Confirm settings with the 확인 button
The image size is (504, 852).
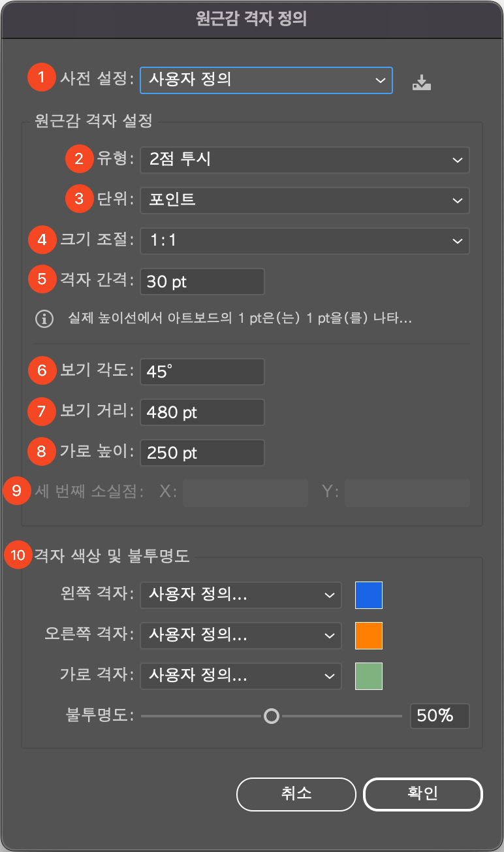(422, 795)
